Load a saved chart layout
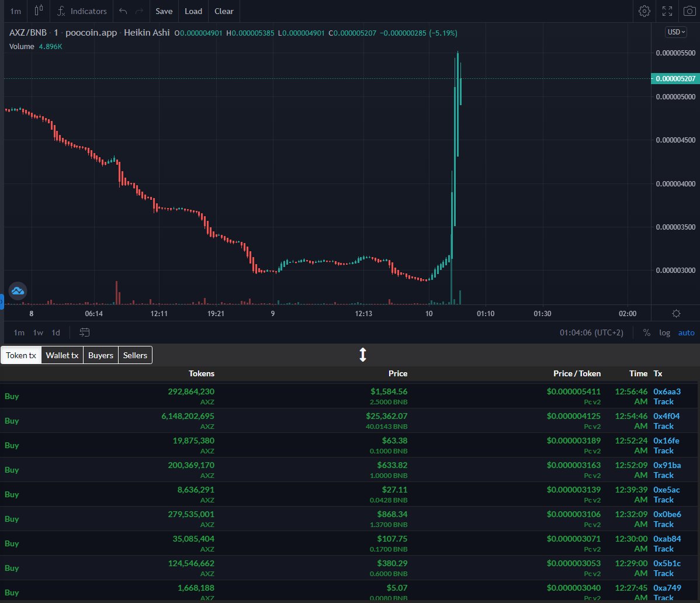The height and width of the screenshot is (603, 700). click(x=193, y=11)
